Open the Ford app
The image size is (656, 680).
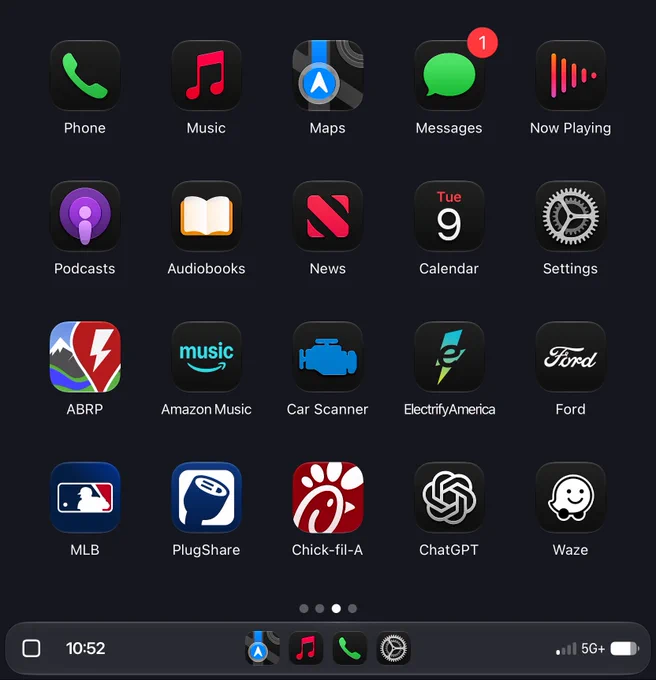tap(571, 356)
